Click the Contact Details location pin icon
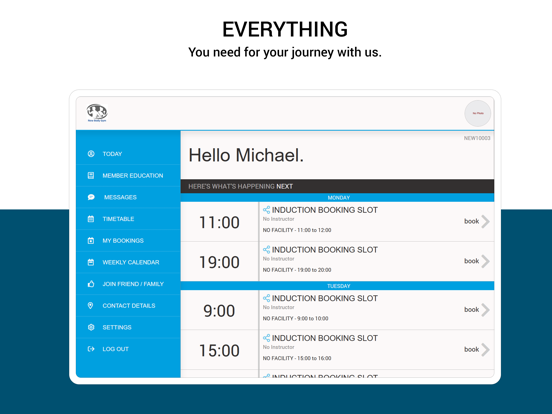This screenshot has height=414, width=552. (90, 306)
